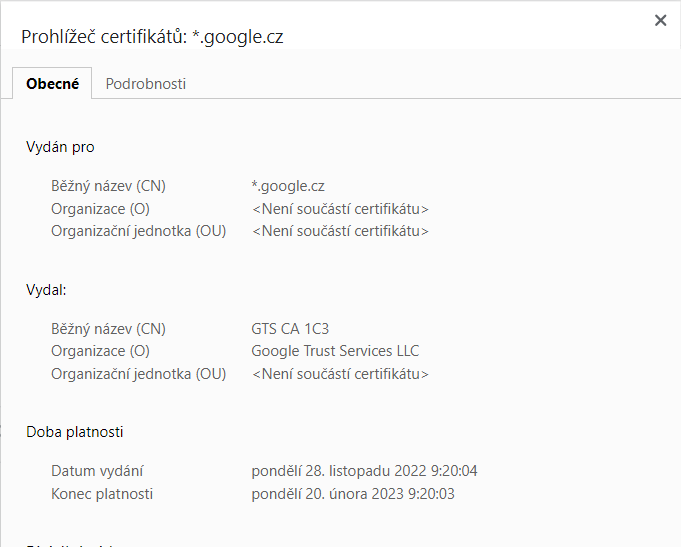Select OU value Není součástí certifikátu under Vydal
Viewport: 681px width, 547px height.
(340, 374)
